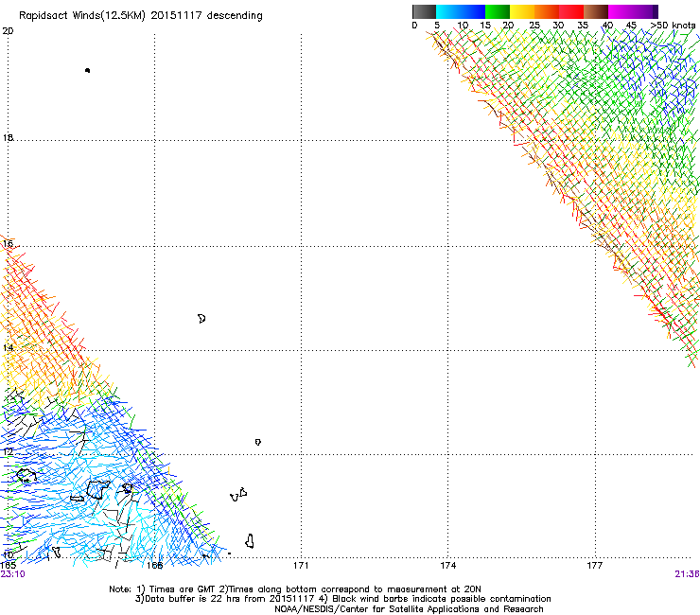The width and height of the screenshot is (700, 615).
Task: Click the longitude label '177'
Action: click(x=594, y=566)
